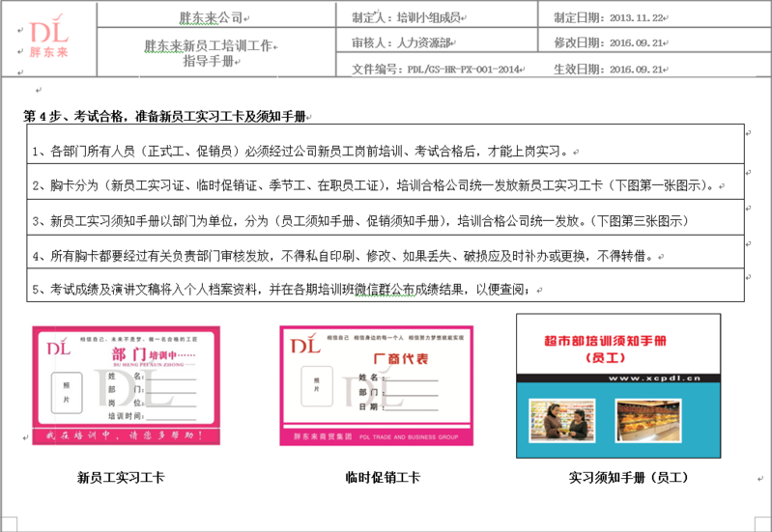This screenshot has width=772, height=532.
Task: Click the 新员工实习工卡 caption
Action: [x=121, y=477]
